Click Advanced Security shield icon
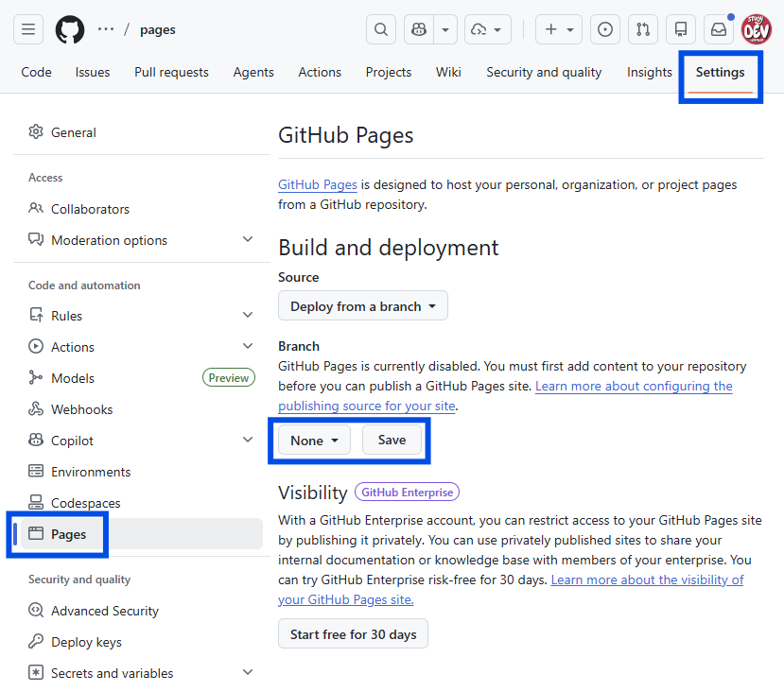This screenshot has height=692, width=784. [x=36, y=610]
